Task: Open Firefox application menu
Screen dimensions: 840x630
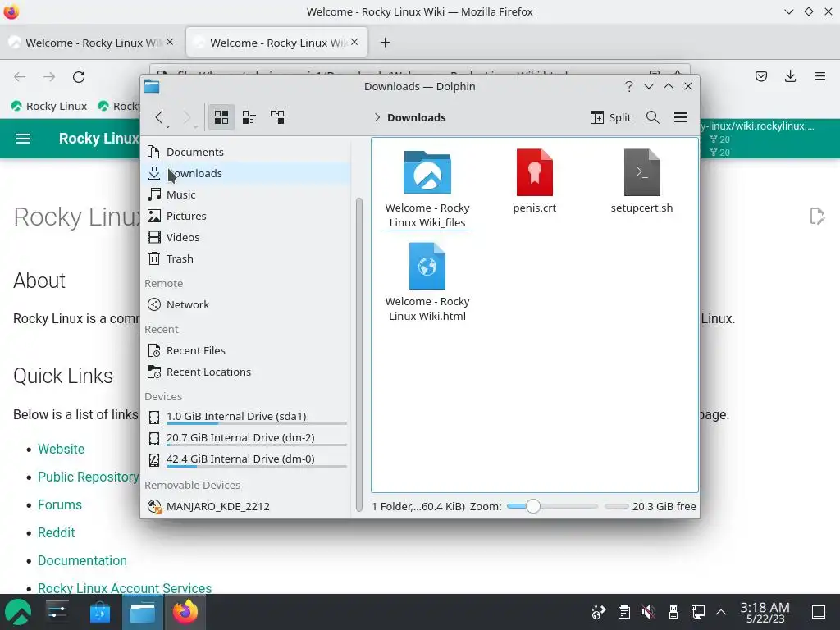Action: (x=820, y=76)
